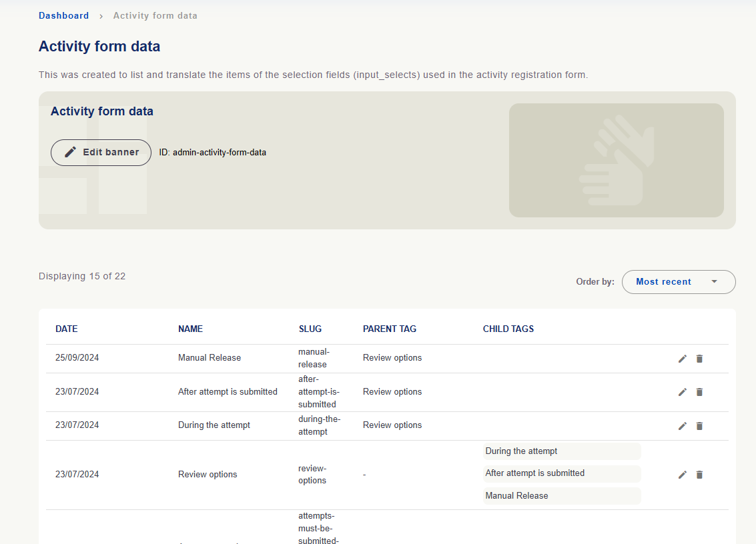Click the banner placeholder image

tap(616, 160)
